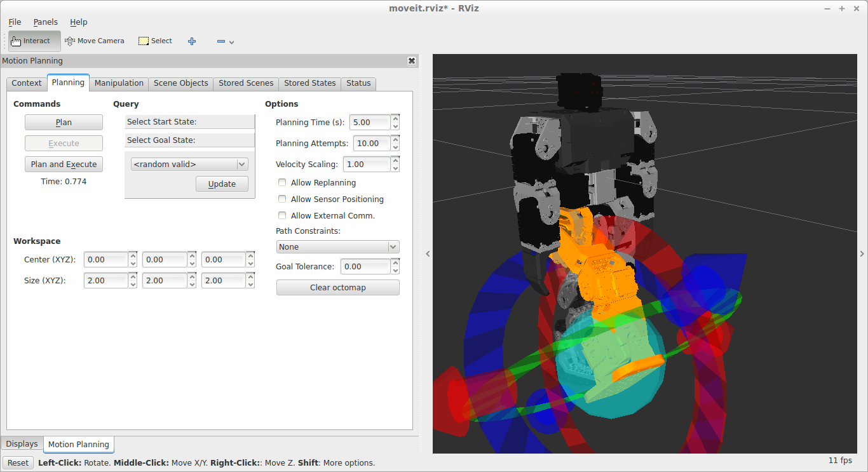Switch to the Scene Objects tab

(x=180, y=83)
